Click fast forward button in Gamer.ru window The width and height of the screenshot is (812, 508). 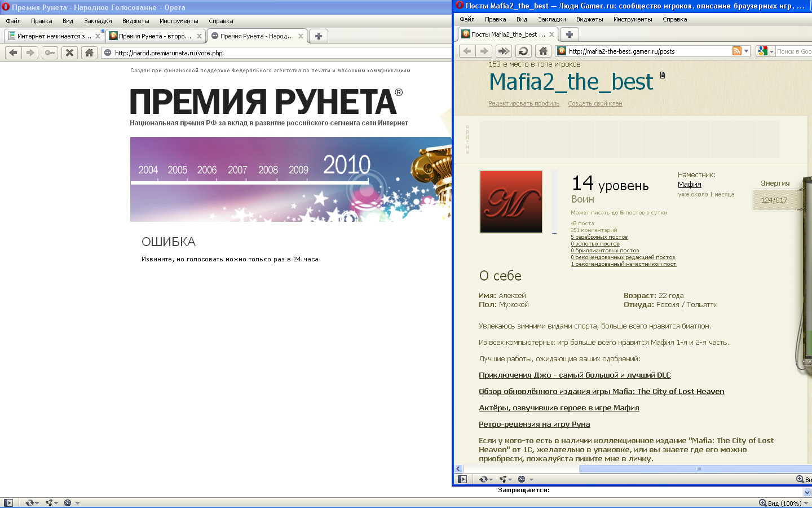point(504,51)
